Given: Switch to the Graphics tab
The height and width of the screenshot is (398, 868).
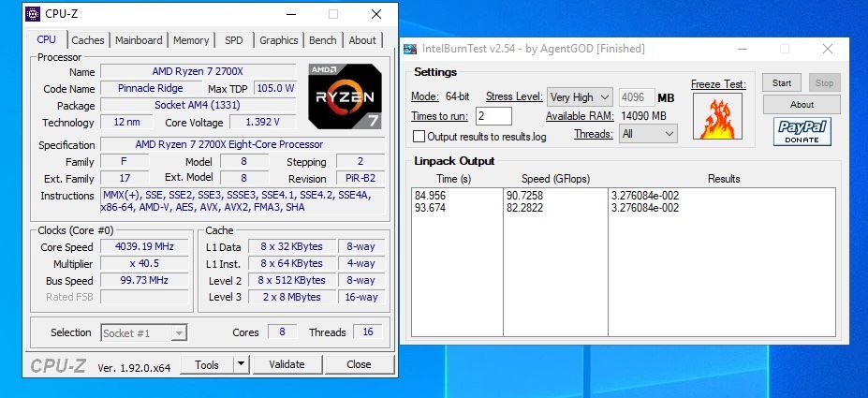Looking at the screenshot, I should [x=278, y=40].
